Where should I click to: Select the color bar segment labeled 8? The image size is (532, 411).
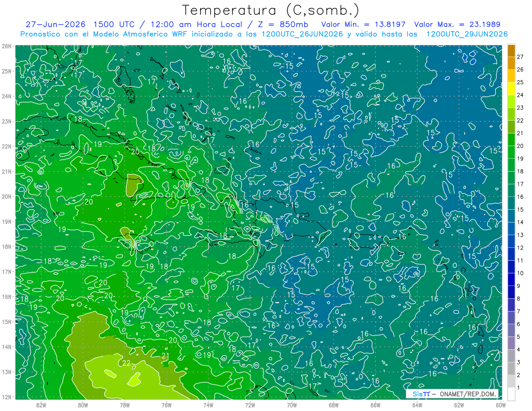pyautogui.click(x=511, y=292)
